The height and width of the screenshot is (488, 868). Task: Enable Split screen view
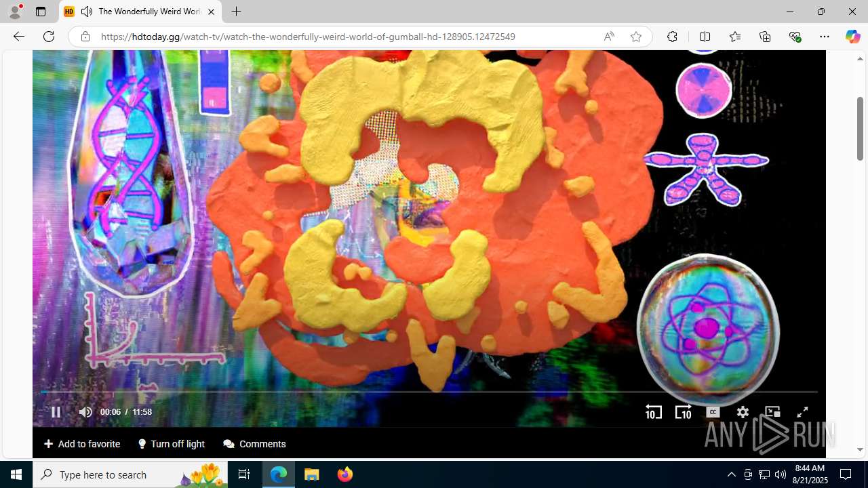coord(705,37)
